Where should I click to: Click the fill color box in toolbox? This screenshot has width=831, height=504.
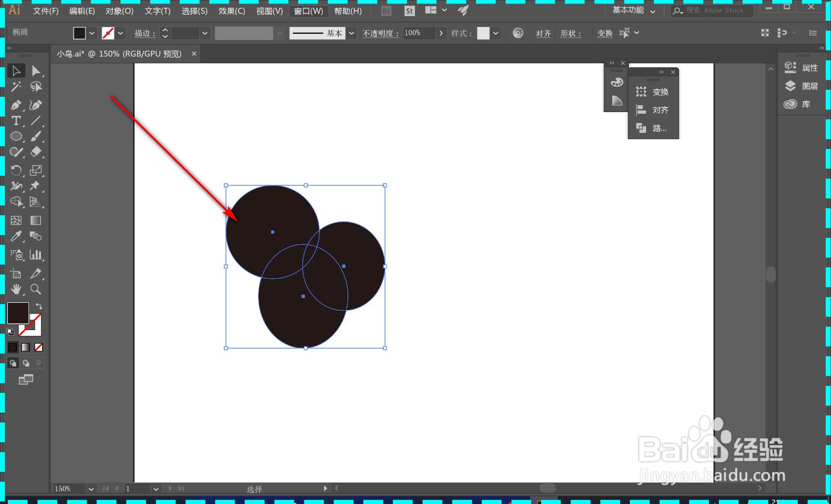[18, 314]
